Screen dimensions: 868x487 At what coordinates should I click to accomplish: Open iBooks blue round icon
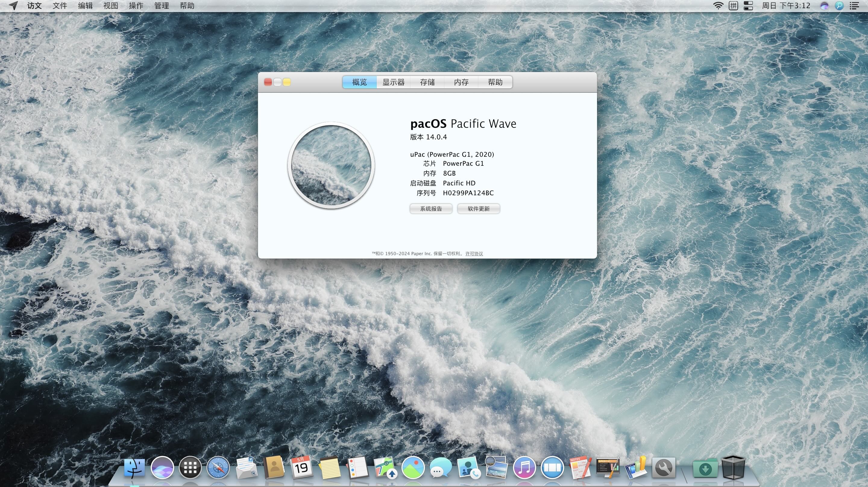coord(552,467)
